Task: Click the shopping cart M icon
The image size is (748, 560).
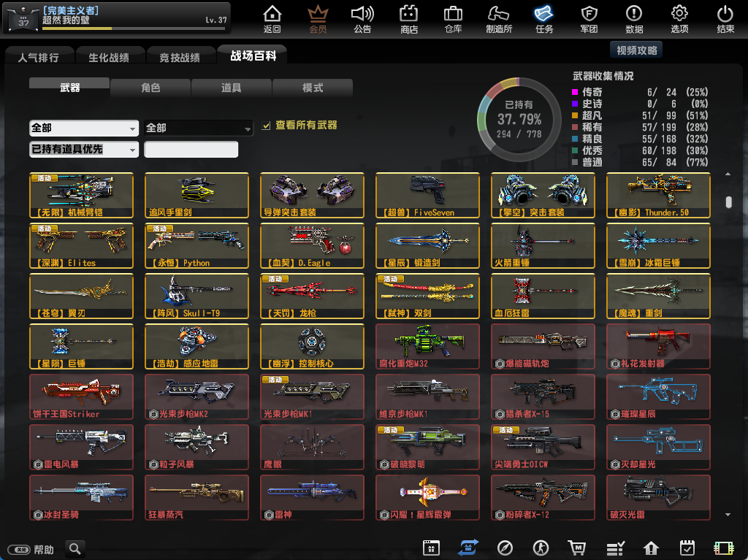Action: 577,548
